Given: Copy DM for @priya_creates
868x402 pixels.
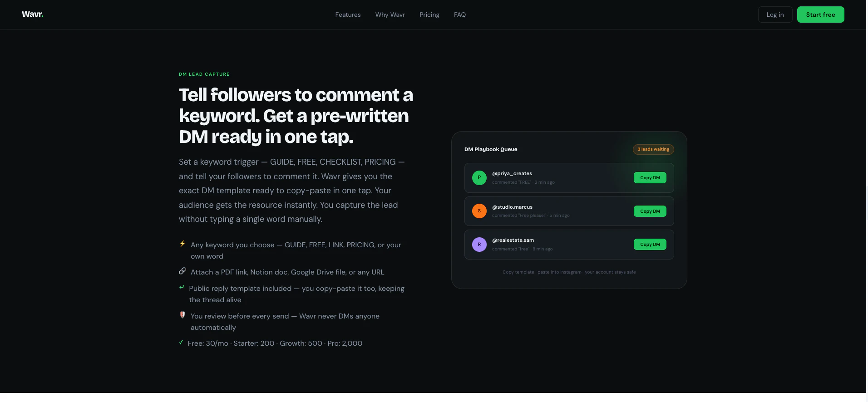Looking at the screenshot, I should point(650,178).
